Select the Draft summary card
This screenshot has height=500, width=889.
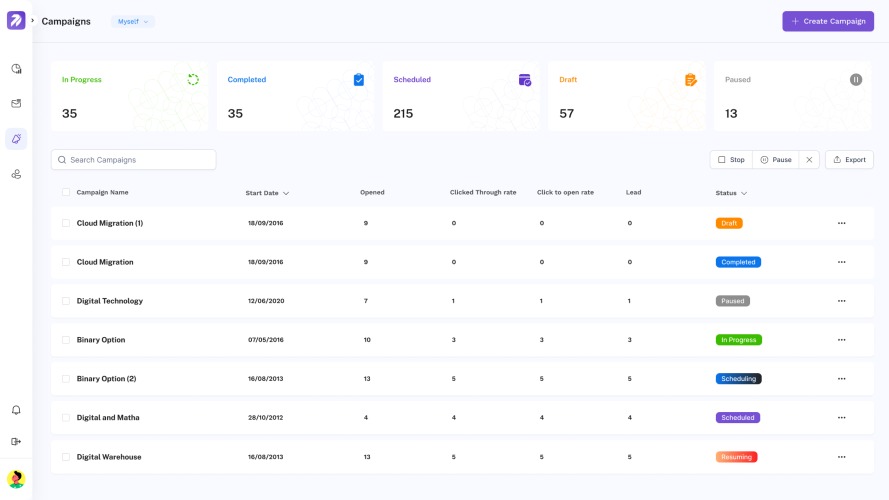click(626, 96)
